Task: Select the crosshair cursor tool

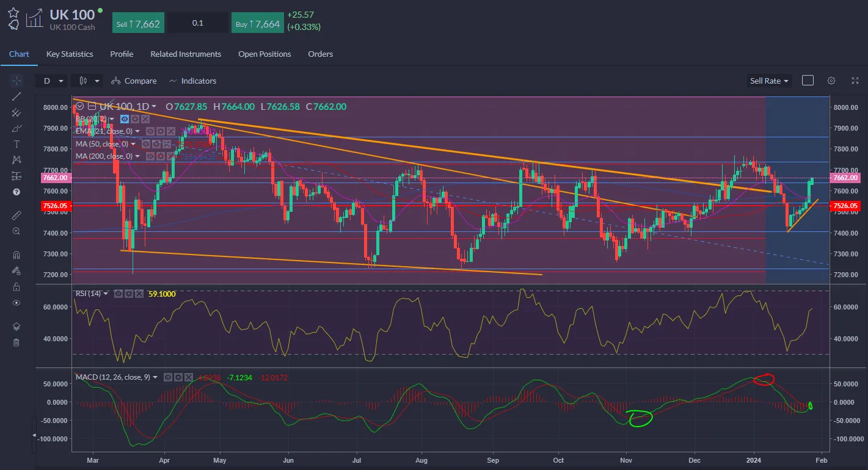Action: [x=16, y=80]
